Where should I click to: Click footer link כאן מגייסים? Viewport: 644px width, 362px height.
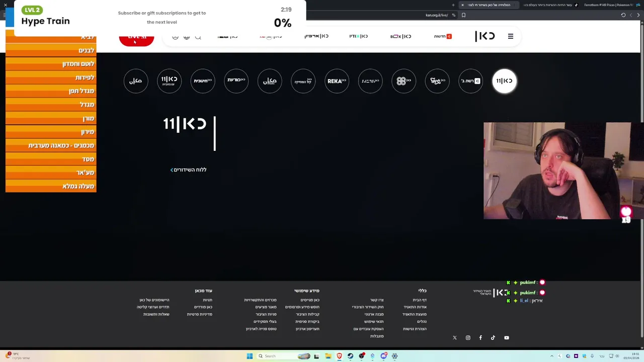tap(310, 300)
